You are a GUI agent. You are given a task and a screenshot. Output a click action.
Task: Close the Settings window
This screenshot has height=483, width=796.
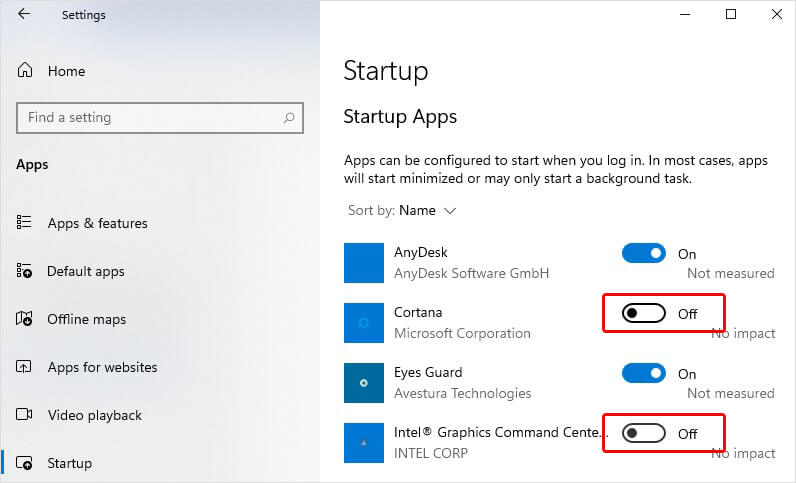click(777, 14)
